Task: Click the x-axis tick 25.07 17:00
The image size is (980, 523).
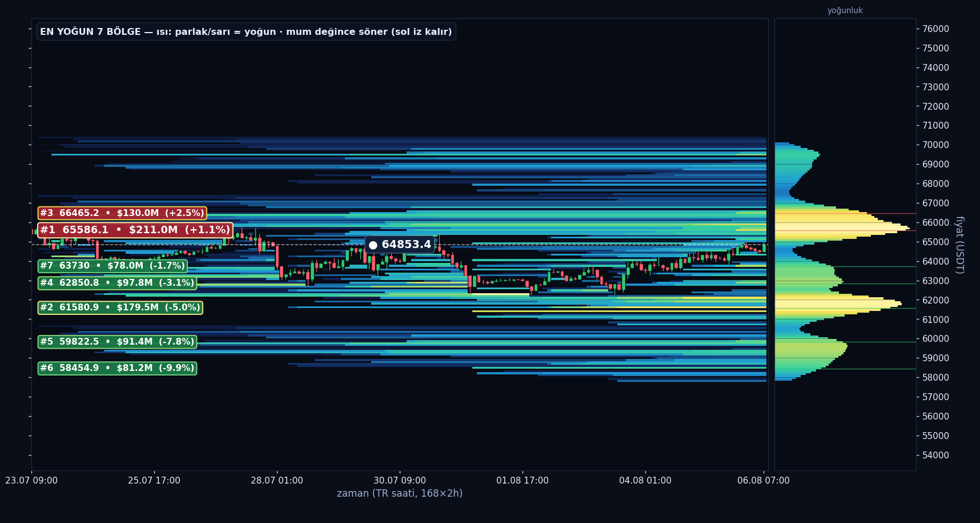Action: click(154, 481)
